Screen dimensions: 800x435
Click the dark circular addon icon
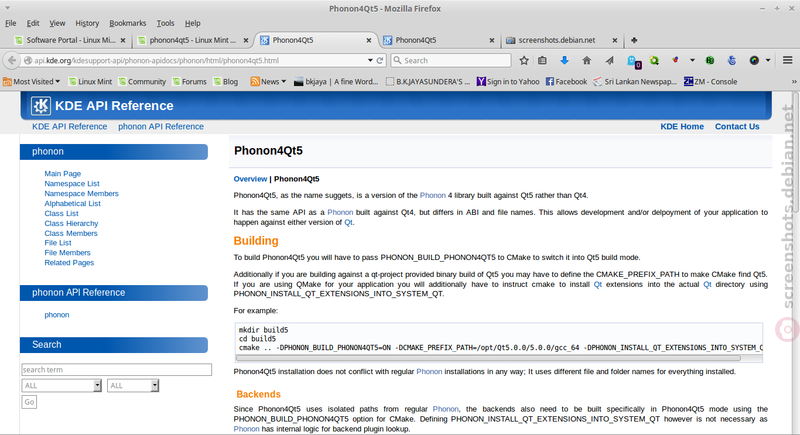point(754,60)
